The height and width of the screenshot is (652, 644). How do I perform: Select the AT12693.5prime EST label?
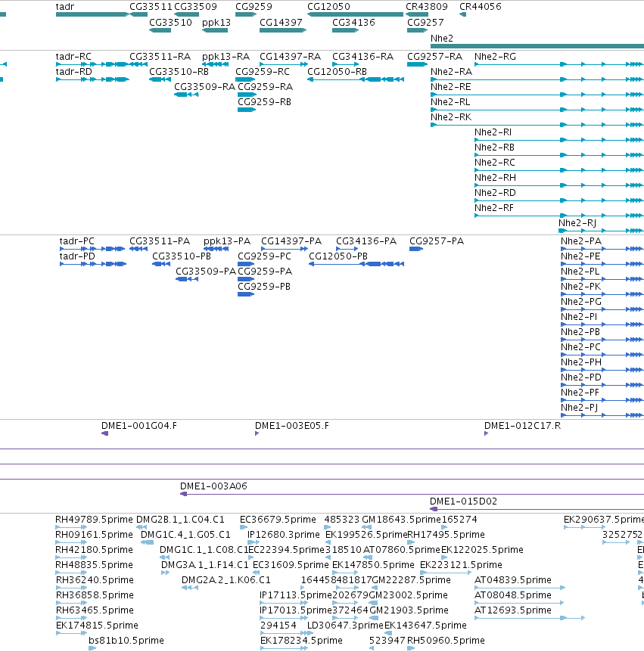513,610
